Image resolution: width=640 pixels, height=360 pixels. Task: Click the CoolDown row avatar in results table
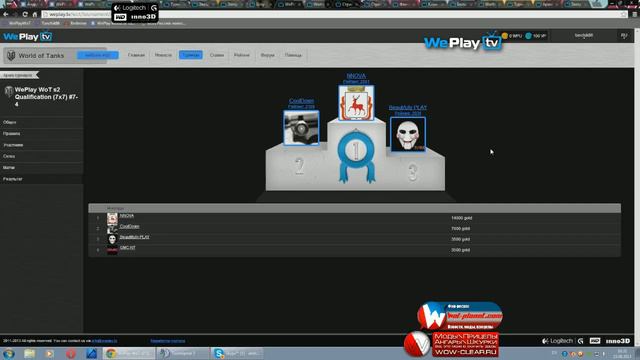pos(112,229)
